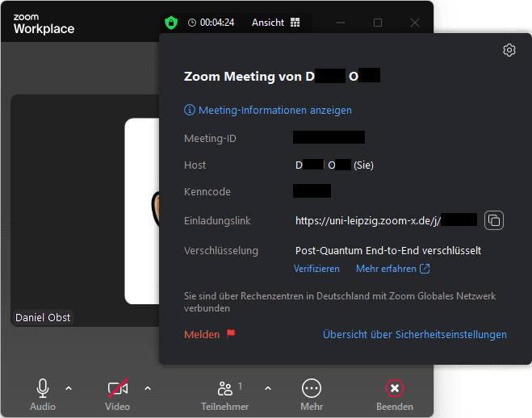Open meeting info settings gear
Viewport: 532px width, 418px height.
509,50
